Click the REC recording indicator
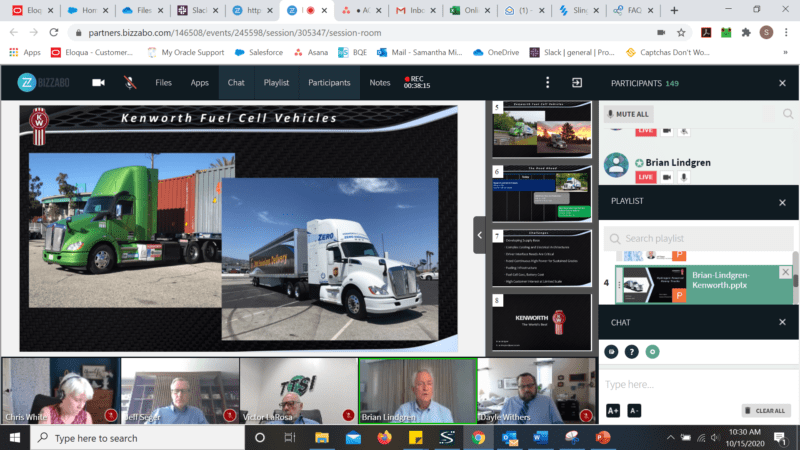 click(x=417, y=82)
